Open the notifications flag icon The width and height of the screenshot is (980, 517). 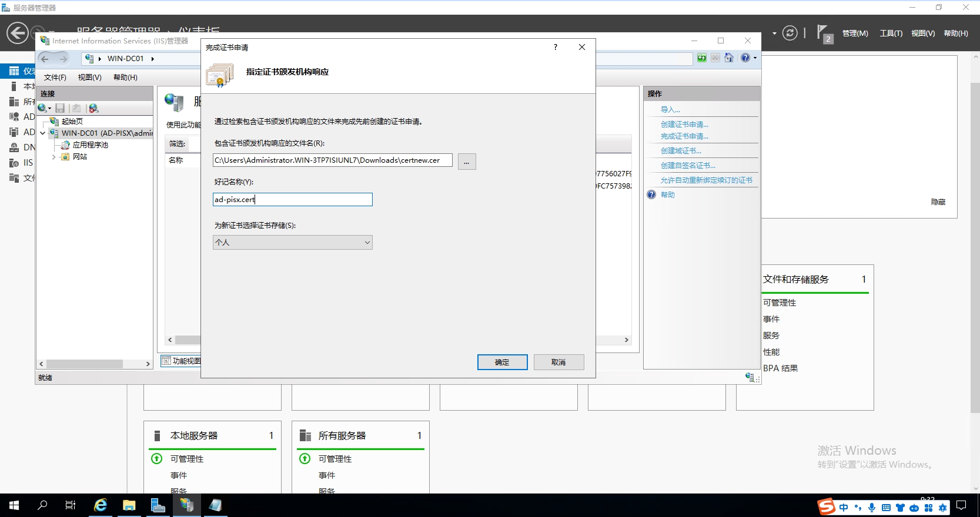tap(823, 33)
